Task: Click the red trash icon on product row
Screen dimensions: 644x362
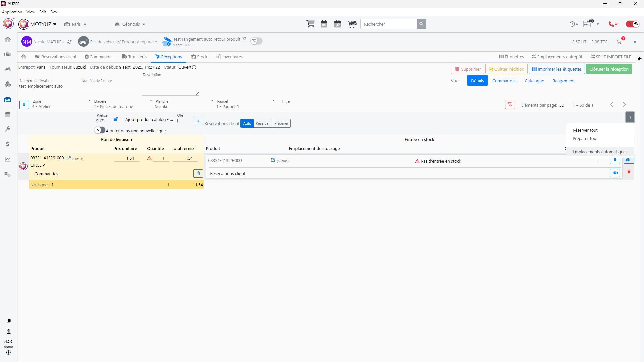Action: pyautogui.click(x=629, y=172)
